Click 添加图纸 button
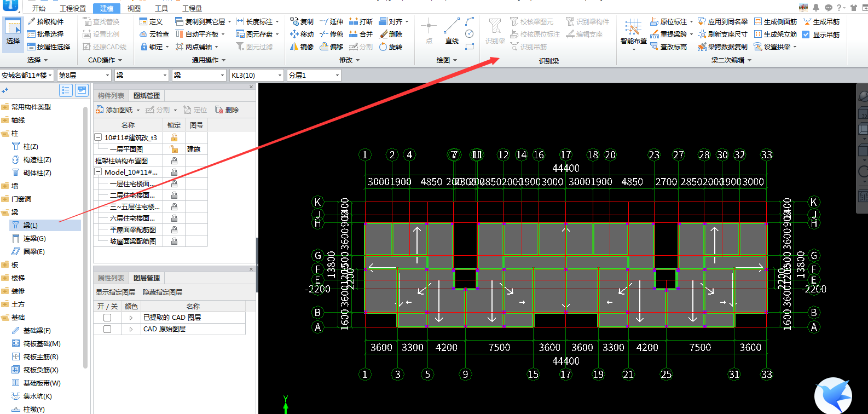The image size is (868, 414). click(118, 110)
